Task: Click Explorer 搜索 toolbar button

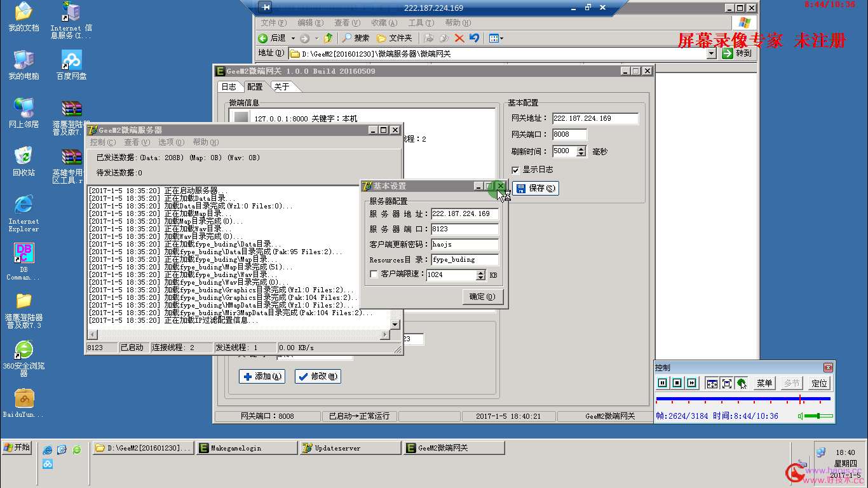Action: (356, 38)
